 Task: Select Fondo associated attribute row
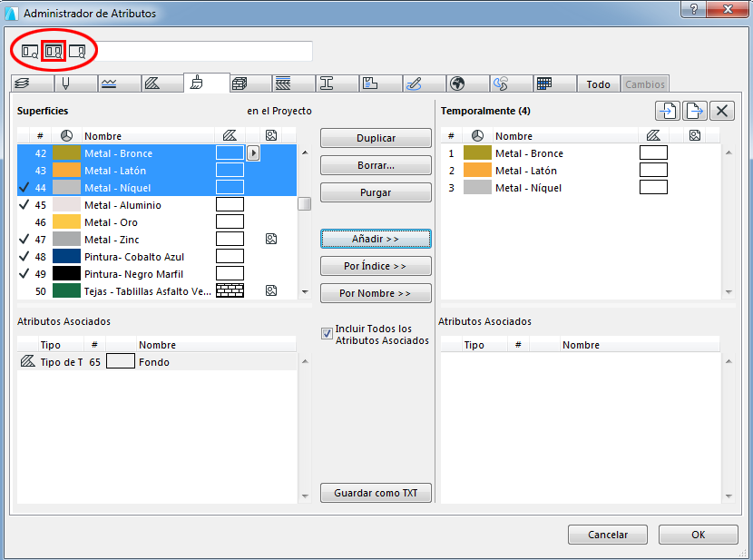click(157, 361)
